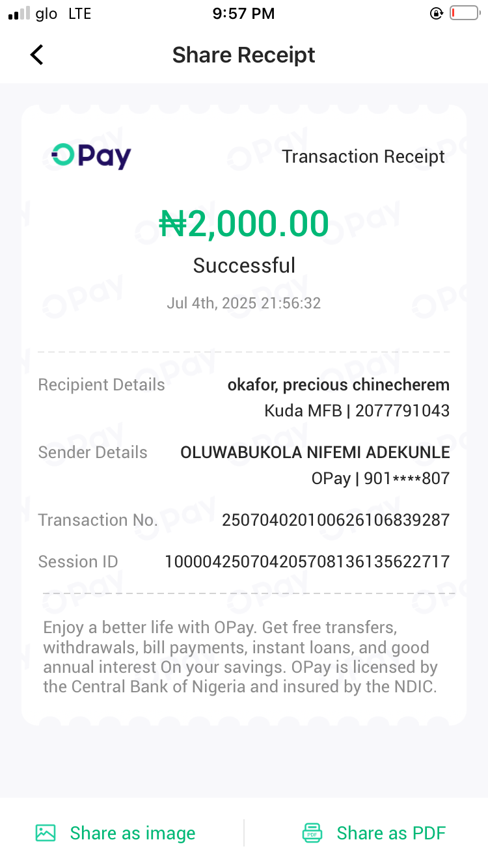Tap the Share as image picture icon

[x=46, y=833]
